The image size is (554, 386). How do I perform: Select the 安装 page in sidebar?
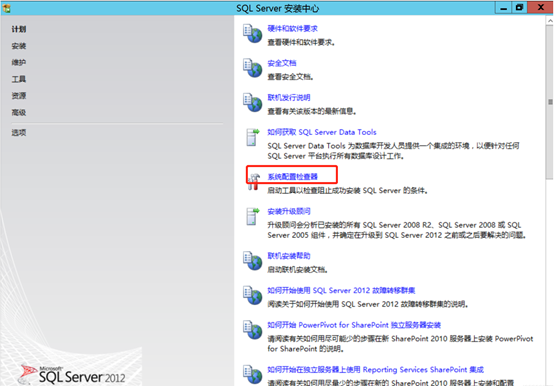pos(19,46)
